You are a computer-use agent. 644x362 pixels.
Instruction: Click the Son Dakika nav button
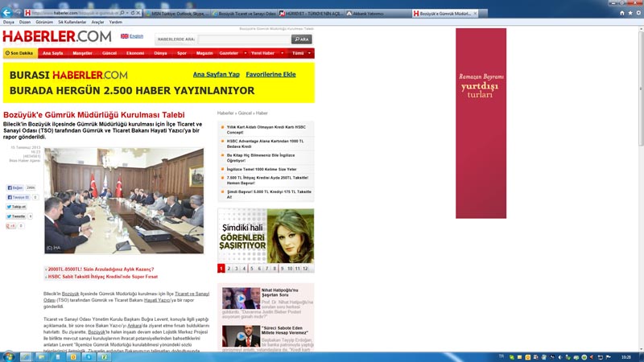click(x=20, y=53)
